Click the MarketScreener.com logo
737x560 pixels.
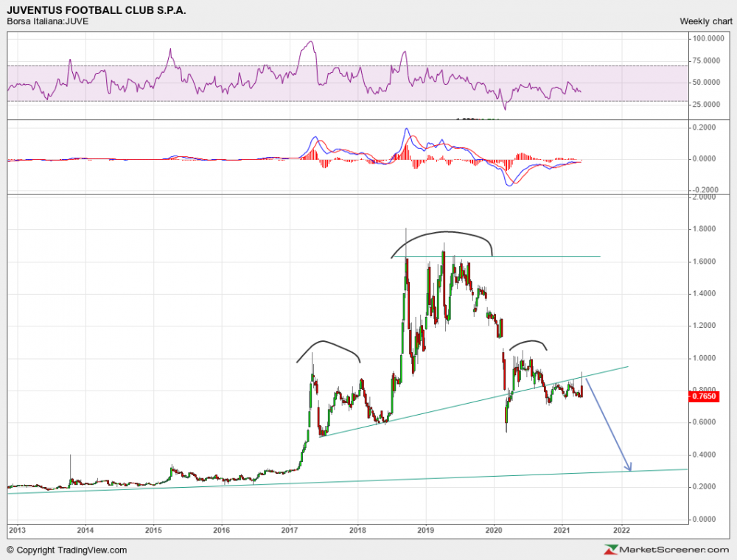coord(666,550)
